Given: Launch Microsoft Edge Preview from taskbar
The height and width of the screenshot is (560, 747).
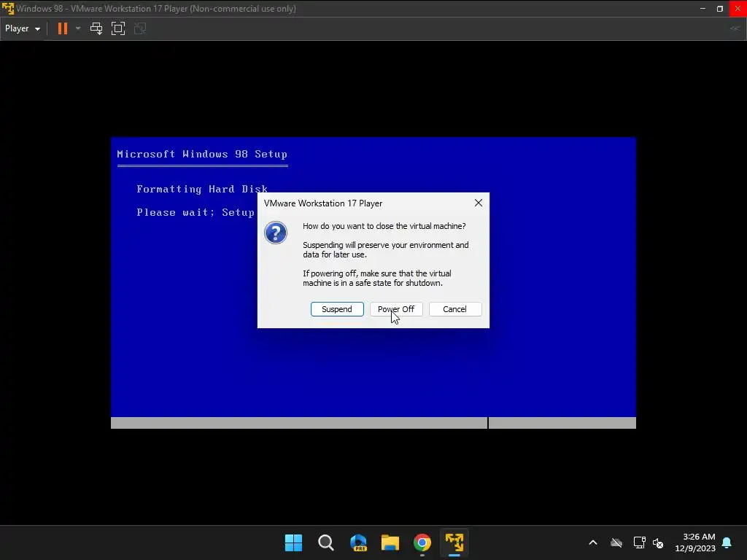Looking at the screenshot, I should (358, 542).
